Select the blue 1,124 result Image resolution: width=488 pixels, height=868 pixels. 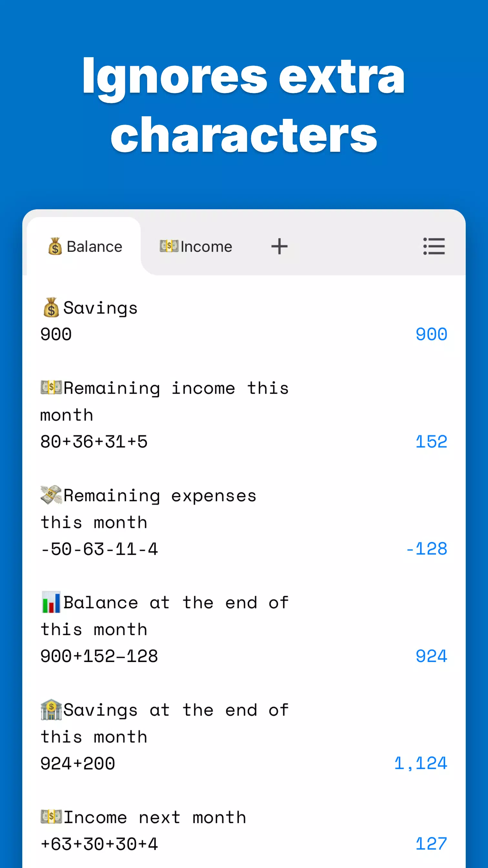point(421,763)
